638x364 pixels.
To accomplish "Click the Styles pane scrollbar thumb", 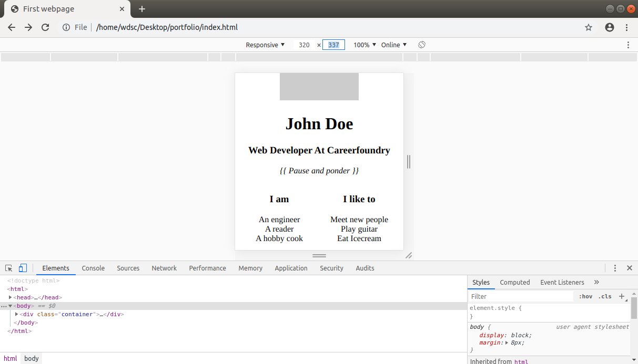I will 634,308.
